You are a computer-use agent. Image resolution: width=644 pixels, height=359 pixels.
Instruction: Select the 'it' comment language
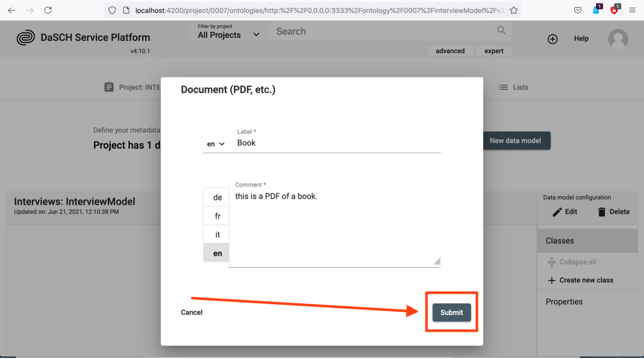click(x=217, y=235)
